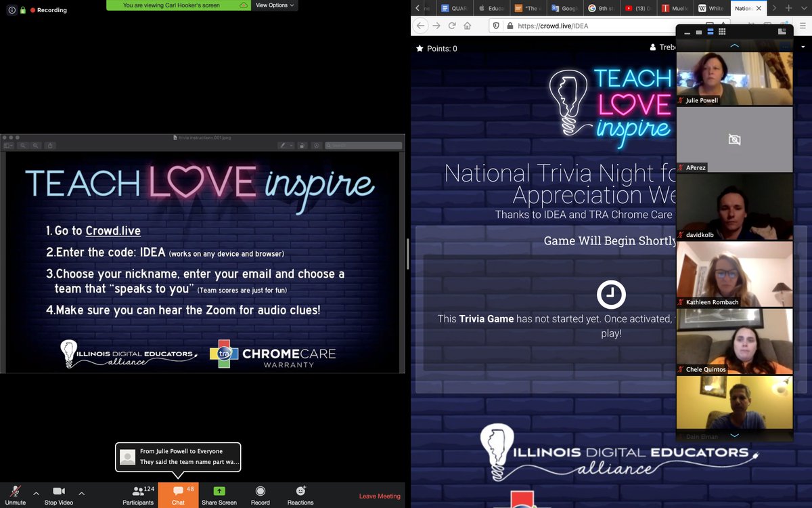Switch to the Googl translate tab
The width and height of the screenshot is (812, 508).
(565, 8)
